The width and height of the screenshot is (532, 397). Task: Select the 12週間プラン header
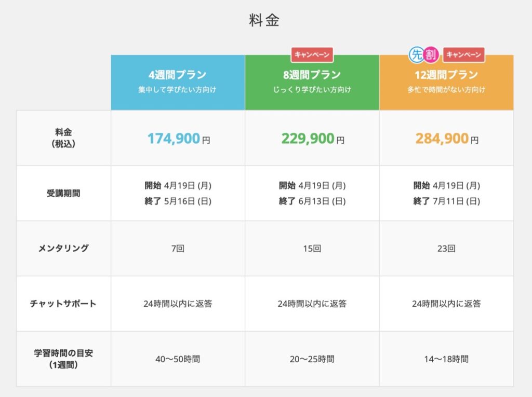pyautogui.click(x=446, y=83)
